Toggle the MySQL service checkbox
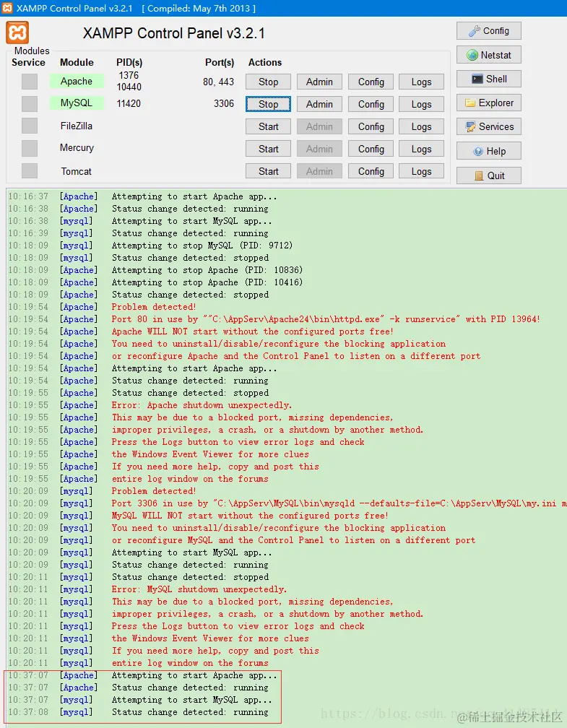The height and width of the screenshot is (728, 567). (x=30, y=104)
